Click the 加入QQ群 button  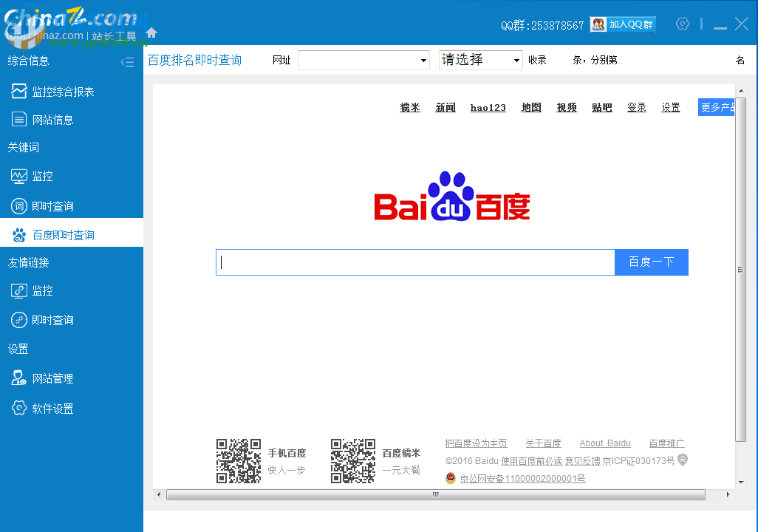(x=630, y=24)
